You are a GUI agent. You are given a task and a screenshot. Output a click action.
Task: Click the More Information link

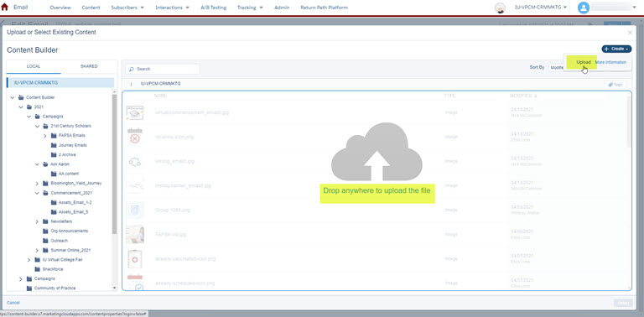click(610, 62)
